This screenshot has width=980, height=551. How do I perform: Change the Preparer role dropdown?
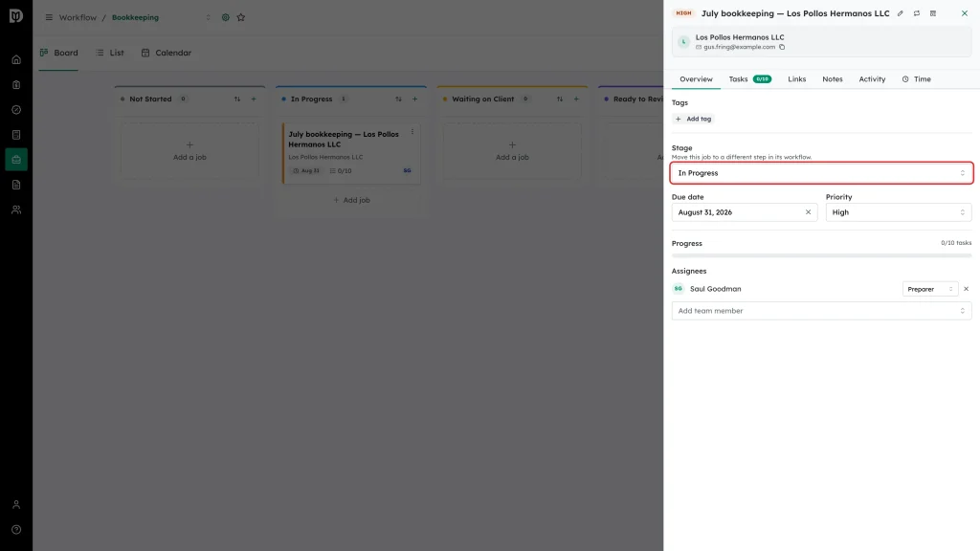click(930, 289)
